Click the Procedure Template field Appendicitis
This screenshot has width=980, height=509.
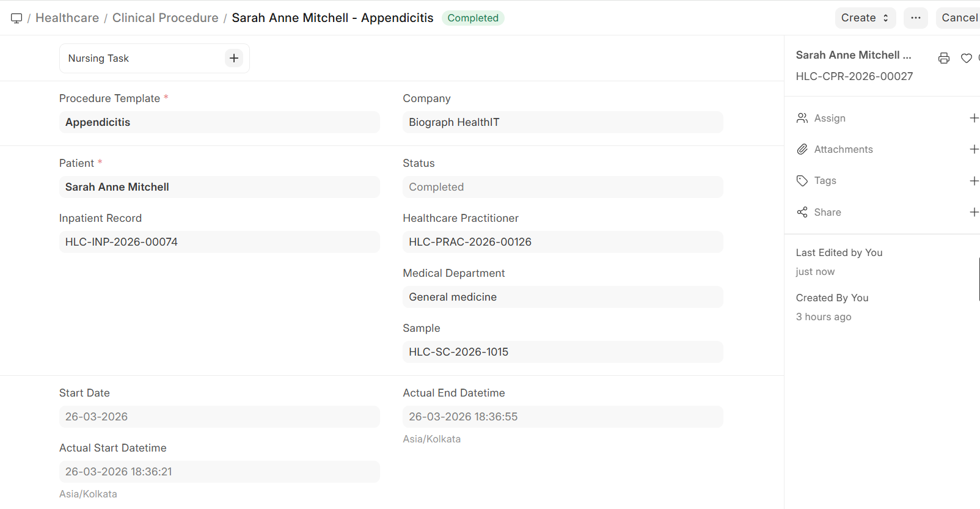[219, 122]
